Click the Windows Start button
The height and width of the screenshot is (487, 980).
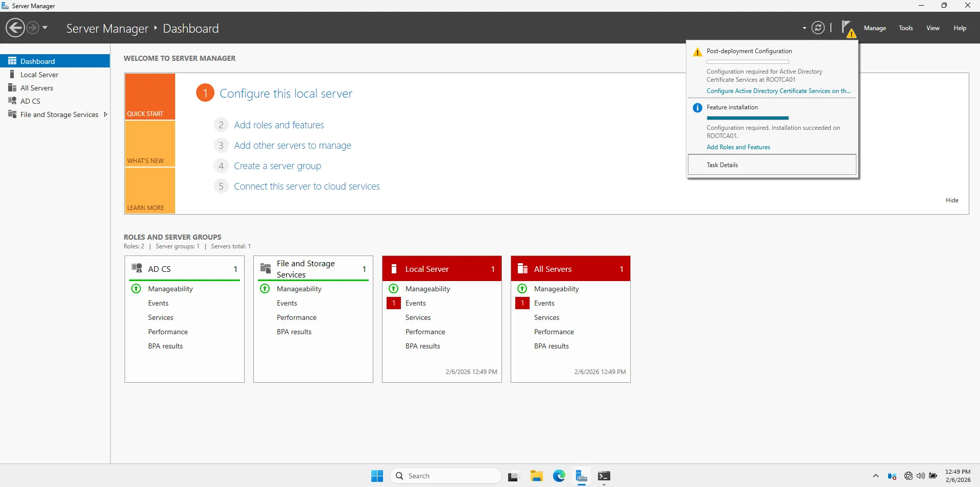point(377,476)
